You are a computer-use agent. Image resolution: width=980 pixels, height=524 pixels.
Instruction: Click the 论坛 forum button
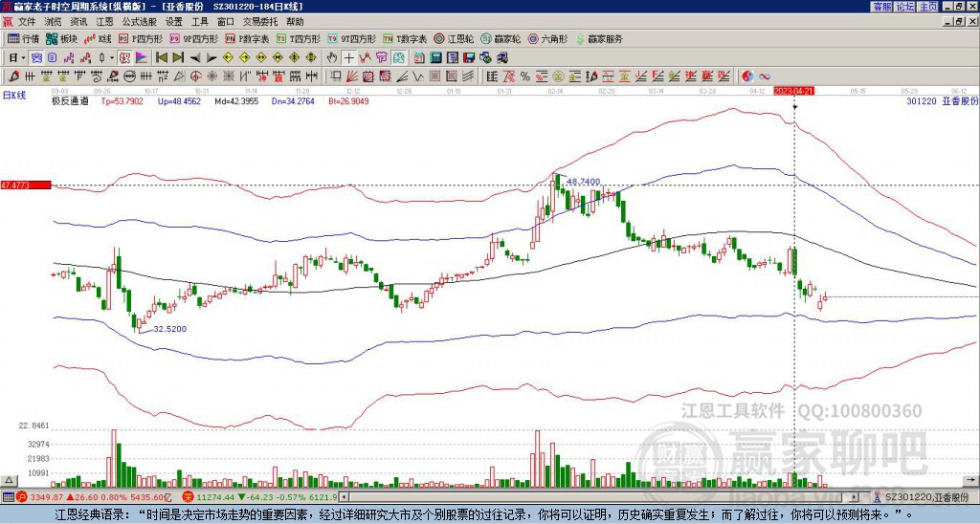point(905,7)
